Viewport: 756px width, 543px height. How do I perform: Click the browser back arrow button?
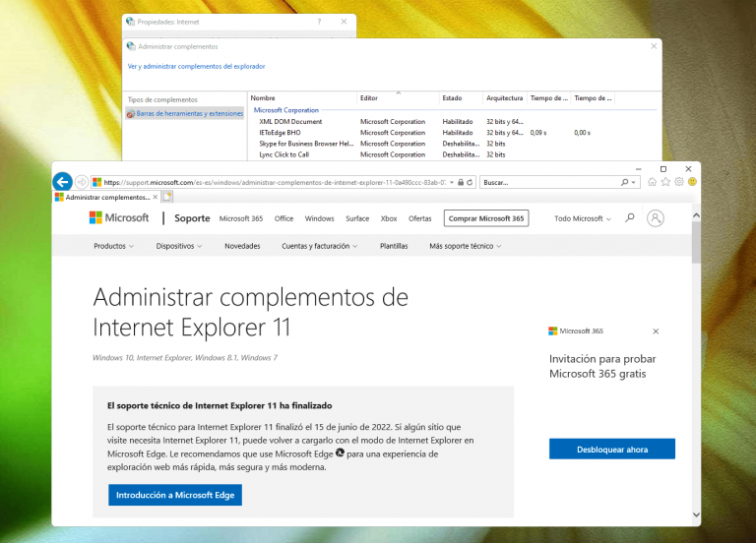click(x=62, y=182)
